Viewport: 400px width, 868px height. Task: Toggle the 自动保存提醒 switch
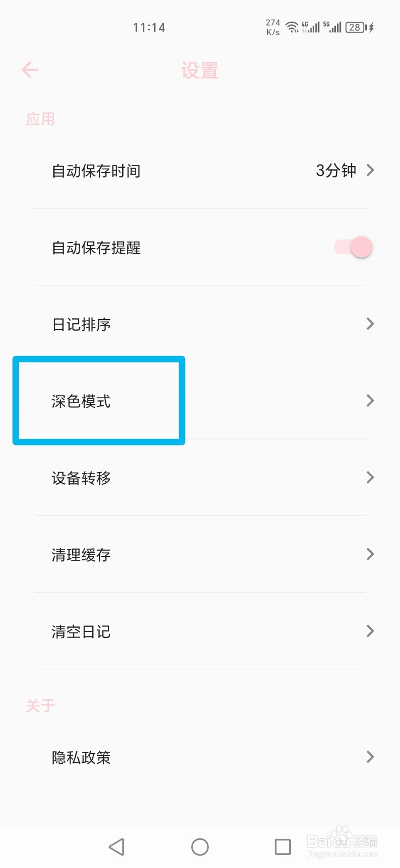(353, 247)
